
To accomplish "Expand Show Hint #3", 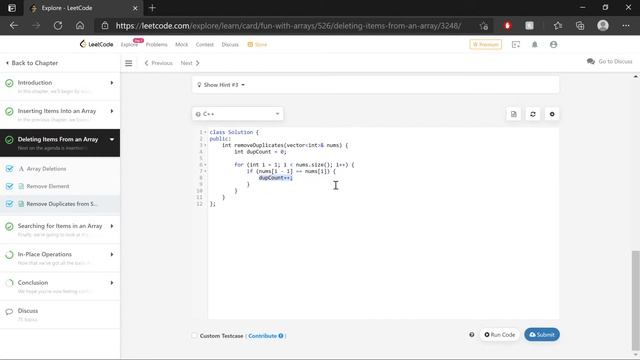I will pos(221,85).
